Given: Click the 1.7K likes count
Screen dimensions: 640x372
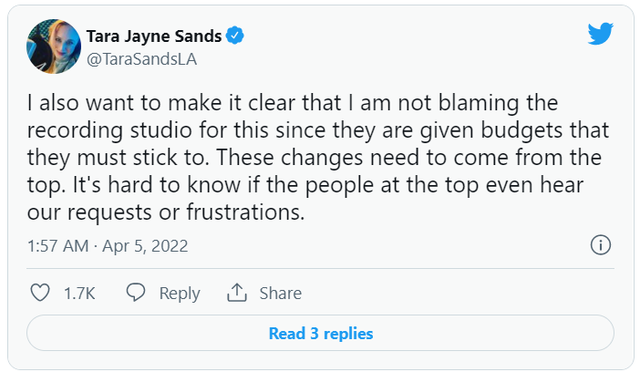Looking at the screenshot, I should click(79, 293).
